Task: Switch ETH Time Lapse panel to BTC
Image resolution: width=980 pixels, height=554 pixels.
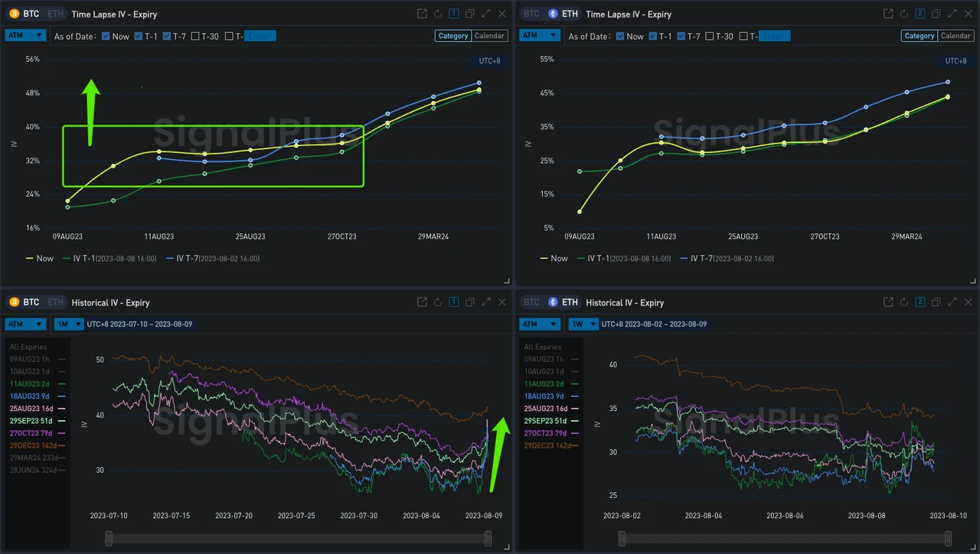Action: (531, 14)
